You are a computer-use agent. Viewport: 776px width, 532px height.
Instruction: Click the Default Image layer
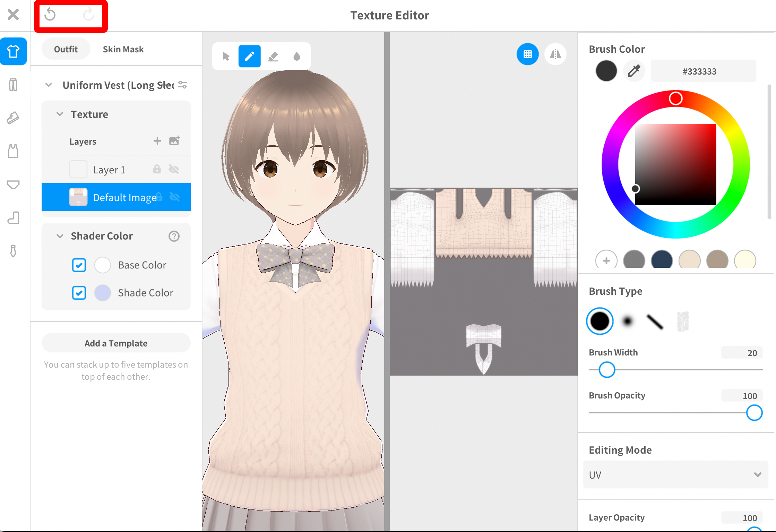coord(115,197)
